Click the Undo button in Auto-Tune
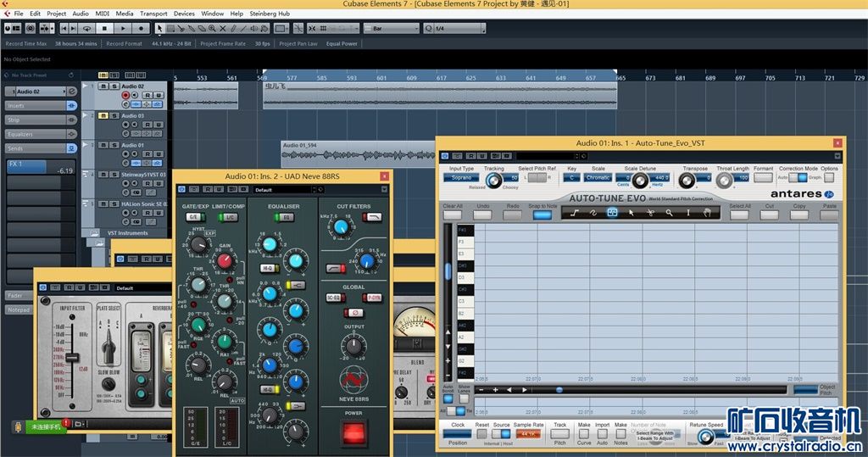Viewport: 868px width, 457px height. coord(482,215)
